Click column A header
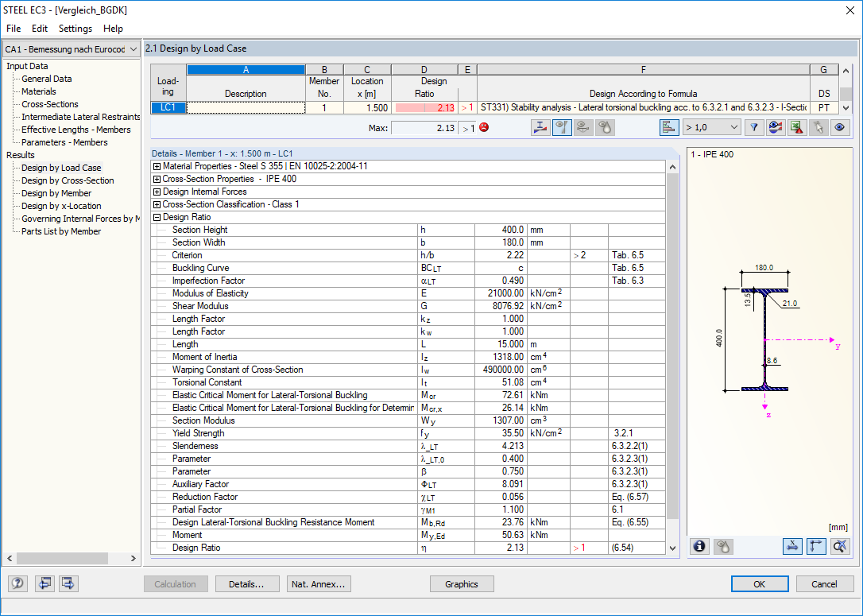The image size is (863, 616). [246, 69]
